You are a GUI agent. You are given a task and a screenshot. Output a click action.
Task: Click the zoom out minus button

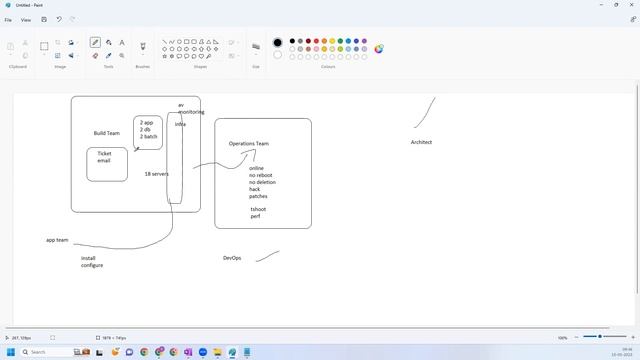click(576, 337)
